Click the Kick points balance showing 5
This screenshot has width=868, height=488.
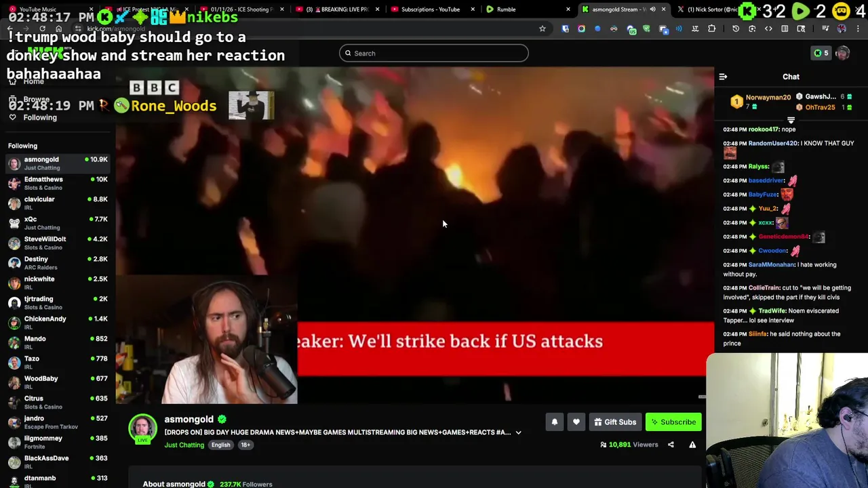point(821,53)
